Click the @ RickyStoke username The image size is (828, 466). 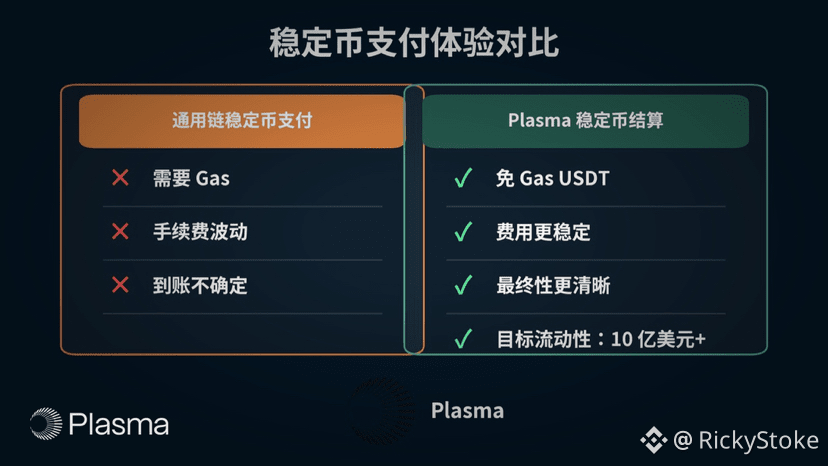click(x=745, y=439)
